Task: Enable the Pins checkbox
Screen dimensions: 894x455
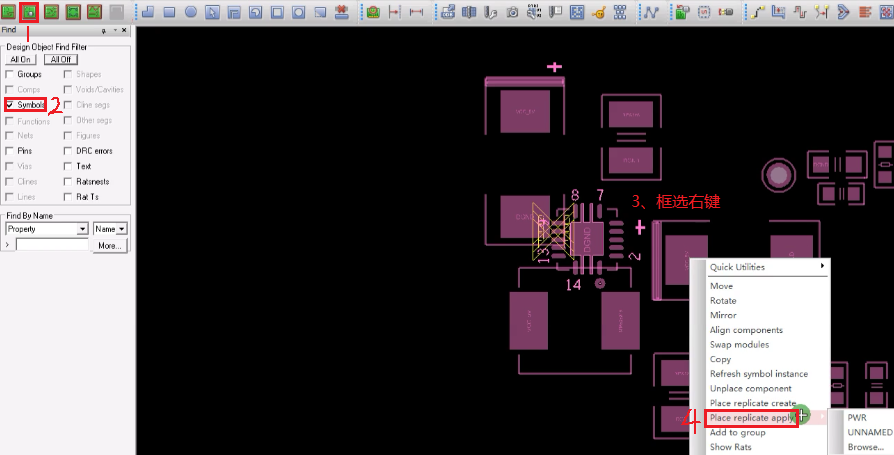Action: click(10, 151)
